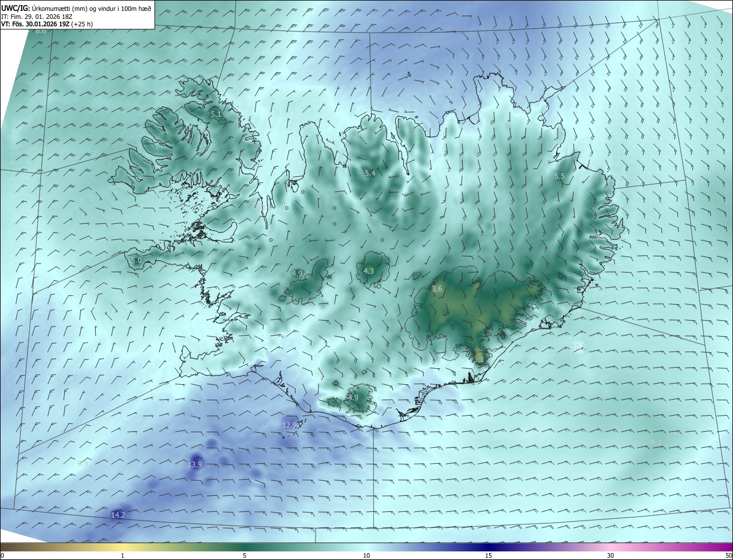Click the 3.1 value label near the southeast coast
Viewport: 733px width, 560px height.
[x=479, y=359]
